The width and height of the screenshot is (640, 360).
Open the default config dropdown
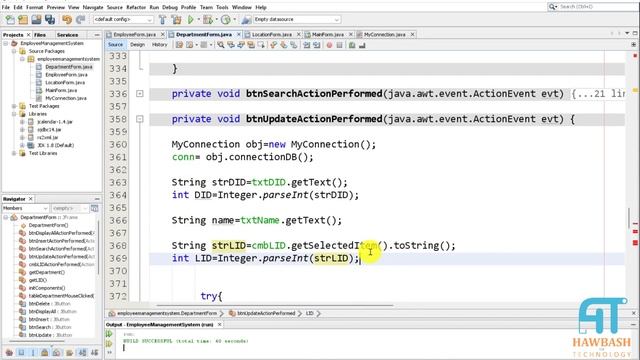click(x=123, y=20)
